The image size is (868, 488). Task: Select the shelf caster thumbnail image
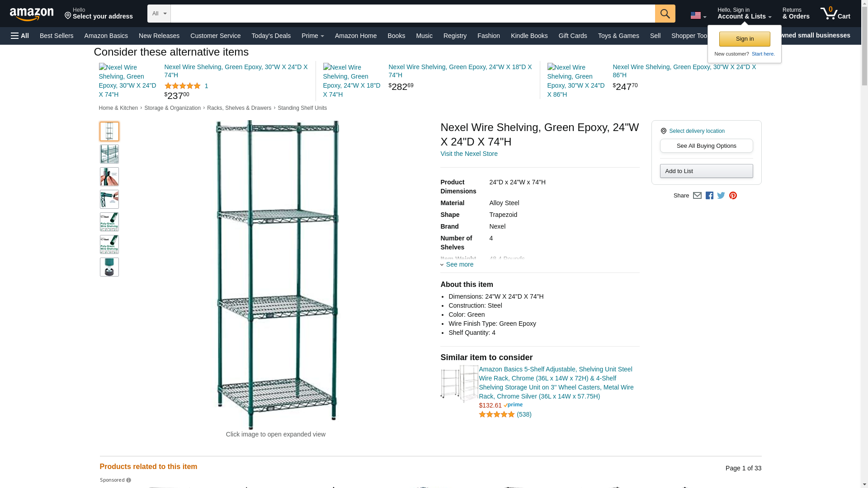[x=109, y=267]
